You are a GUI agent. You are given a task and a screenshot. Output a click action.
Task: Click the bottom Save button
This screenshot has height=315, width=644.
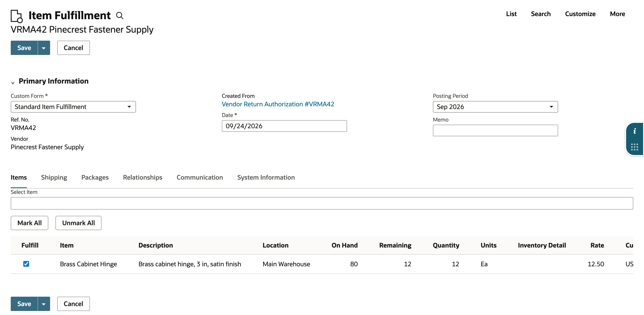coord(24,304)
